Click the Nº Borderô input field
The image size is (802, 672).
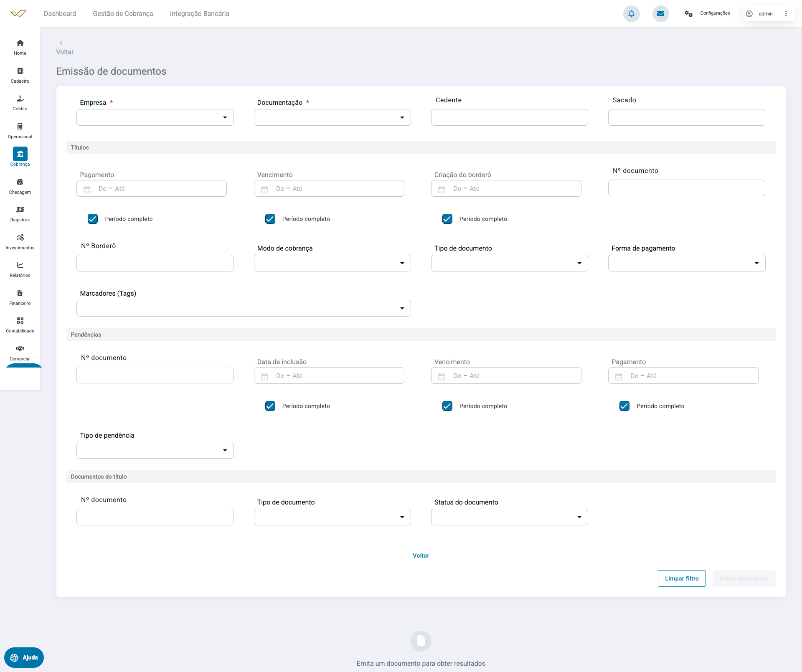pyautogui.click(x=155, y=263)
